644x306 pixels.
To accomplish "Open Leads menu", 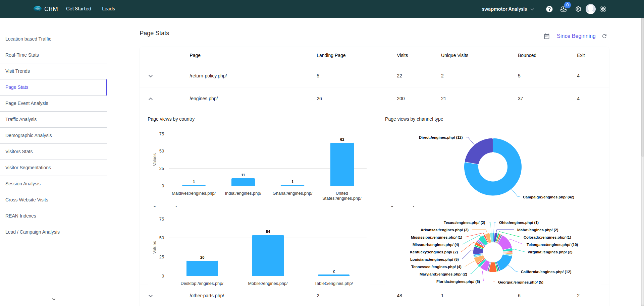I will [108, 9].
